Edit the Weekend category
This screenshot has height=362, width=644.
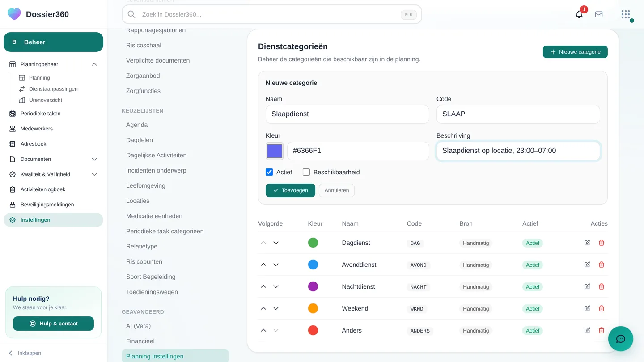pos(587,308)
